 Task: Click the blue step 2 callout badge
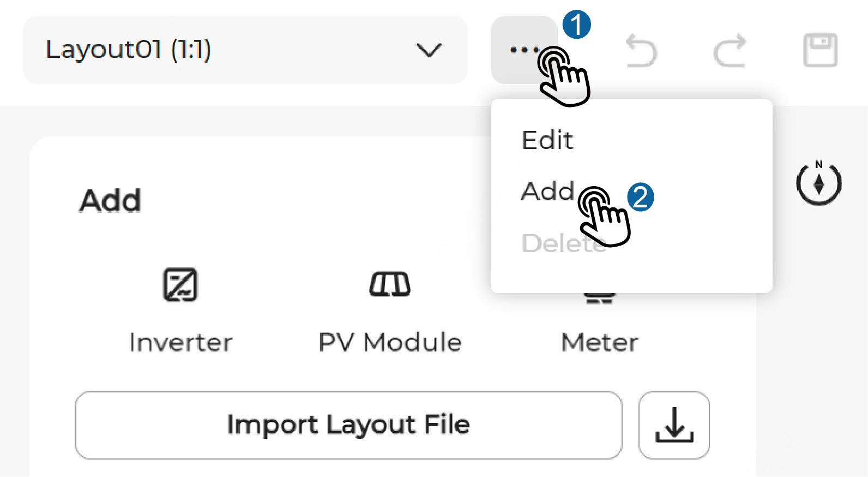pyautogui.click(x=641, y=197)
